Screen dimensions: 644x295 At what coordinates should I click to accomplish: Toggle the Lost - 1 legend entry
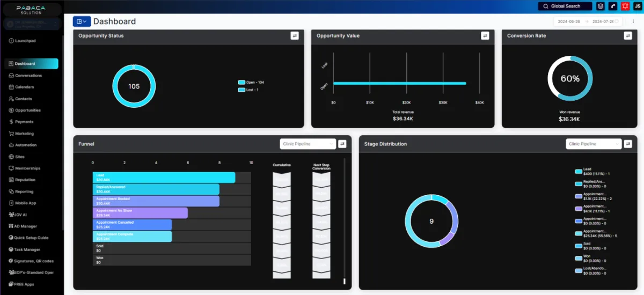coord(248,90)
